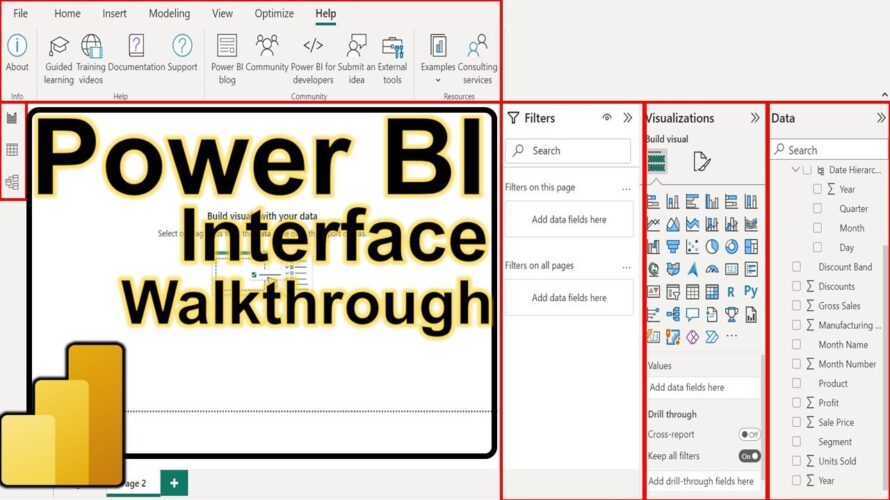The height and width of the screenshot is (500, 890).
Task: Toggle the Keep all filters switch
Action: (x=750, y=456)
